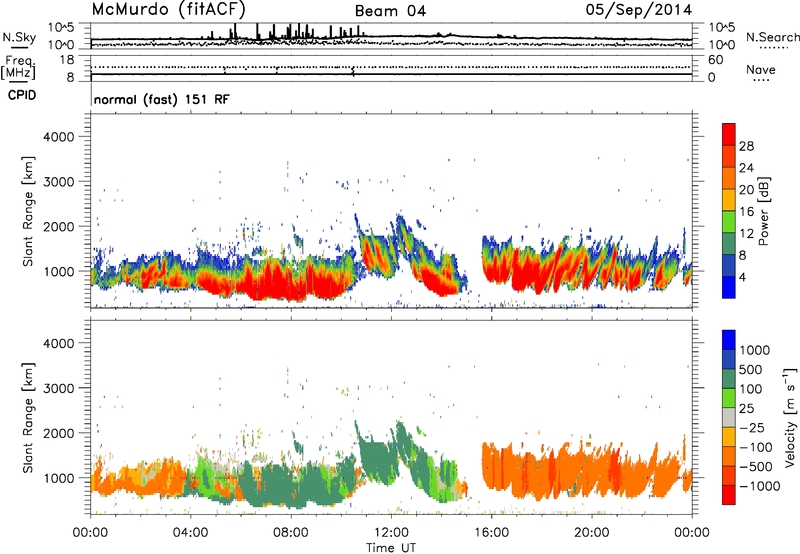Select the "Freq. [MHz]" axis label
Viewport: 800px width, 554px height.
18,68
